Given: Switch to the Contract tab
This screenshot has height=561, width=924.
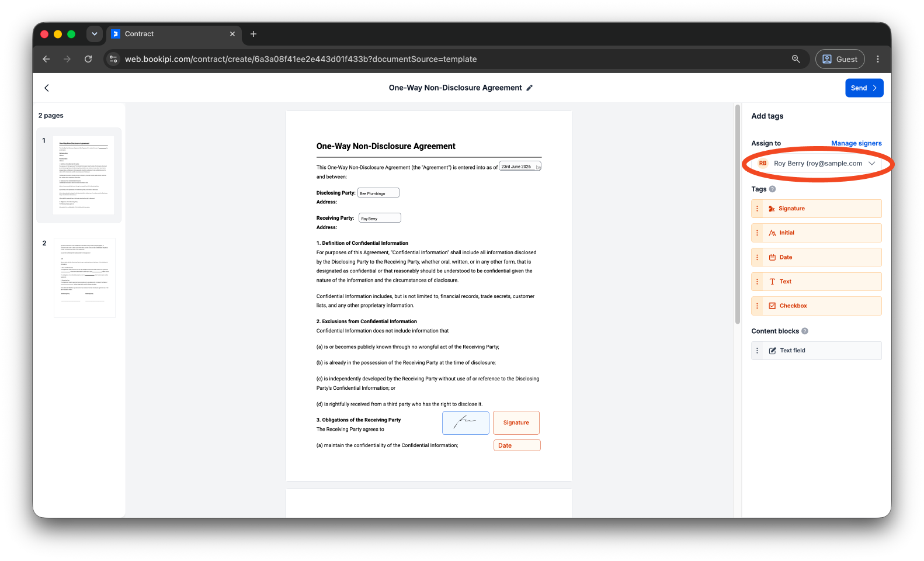Looking at the screenshot, I should coord(173,34).
